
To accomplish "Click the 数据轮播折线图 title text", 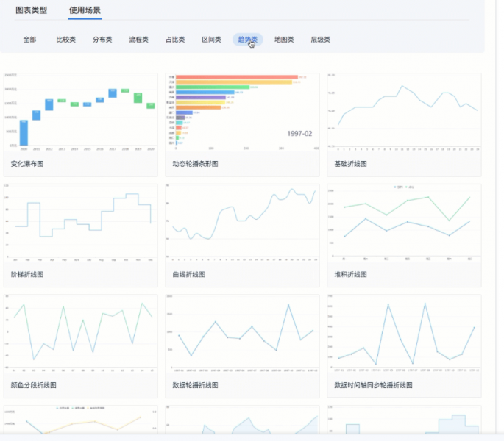I will point(195,385).
